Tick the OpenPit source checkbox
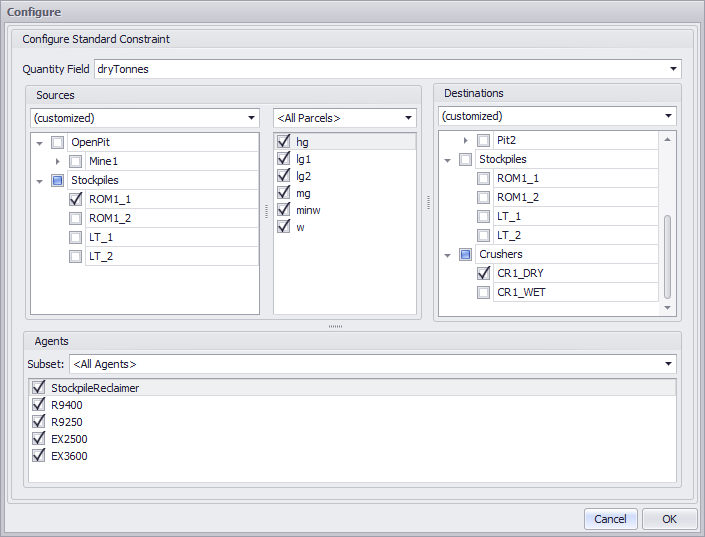 (58, 142)
